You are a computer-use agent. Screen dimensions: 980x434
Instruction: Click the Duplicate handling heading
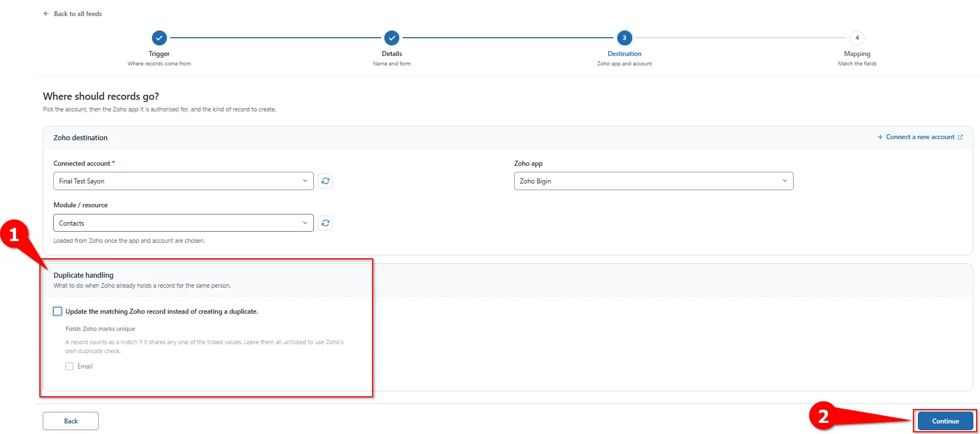(83, 275)
